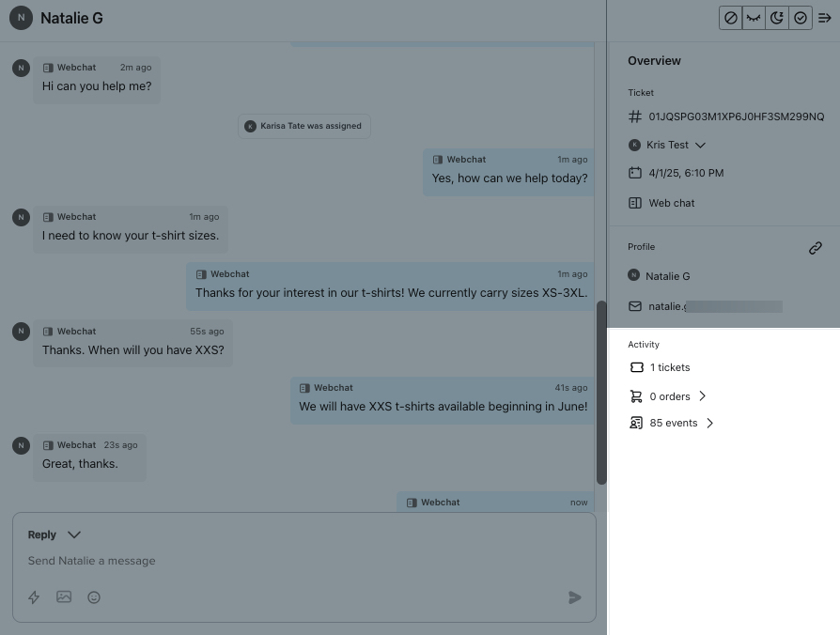Collapse the Overview sidebar with the arrow icon

click(x=825, y=18)
